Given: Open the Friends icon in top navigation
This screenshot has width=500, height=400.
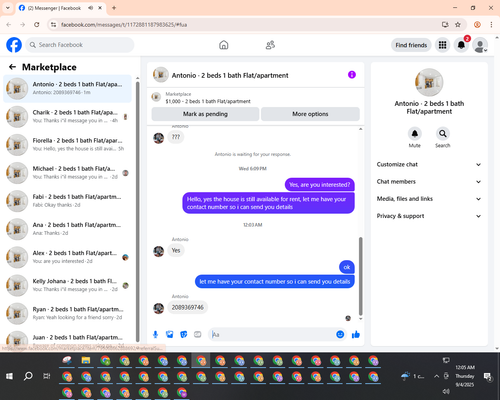Looking at the screenshot, I should (270, 45).
